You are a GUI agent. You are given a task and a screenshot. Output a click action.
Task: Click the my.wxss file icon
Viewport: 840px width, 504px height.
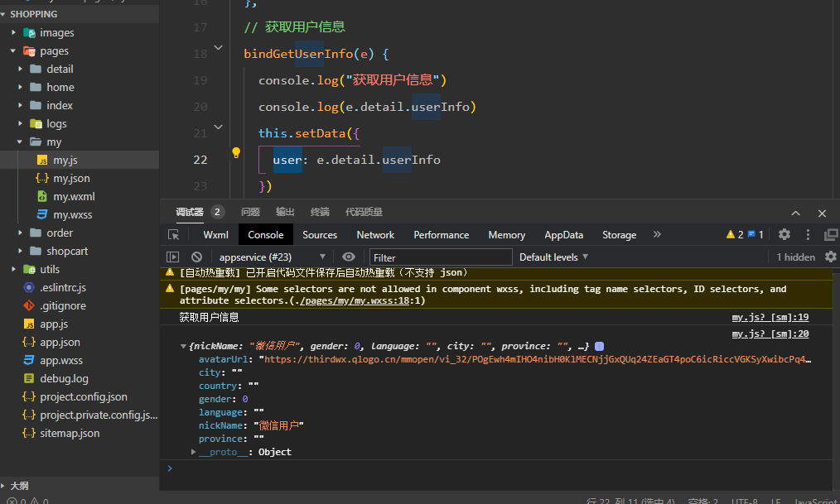point(42,214)
